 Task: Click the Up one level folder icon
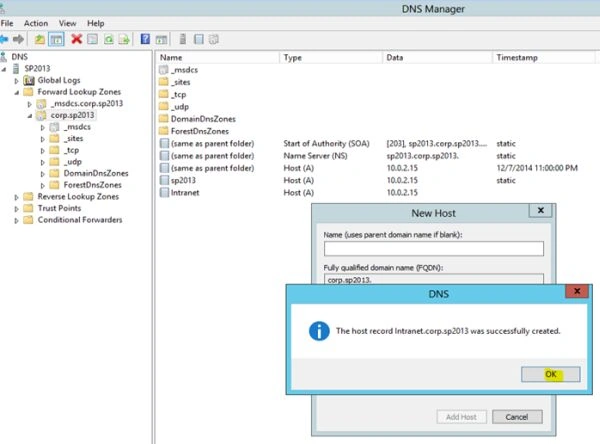40,39
